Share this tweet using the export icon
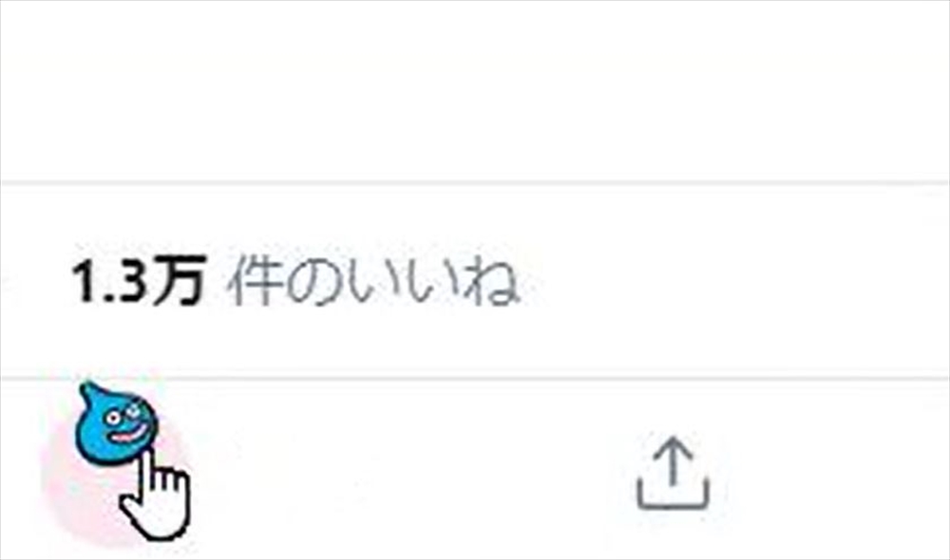 tap(673, 474)
